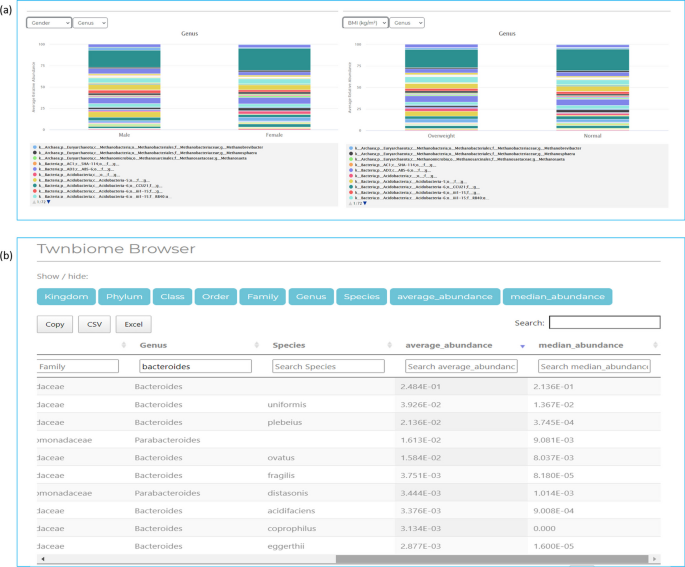Click the table scrollbar's left arrow
The image size is (685, 567).
42,559
